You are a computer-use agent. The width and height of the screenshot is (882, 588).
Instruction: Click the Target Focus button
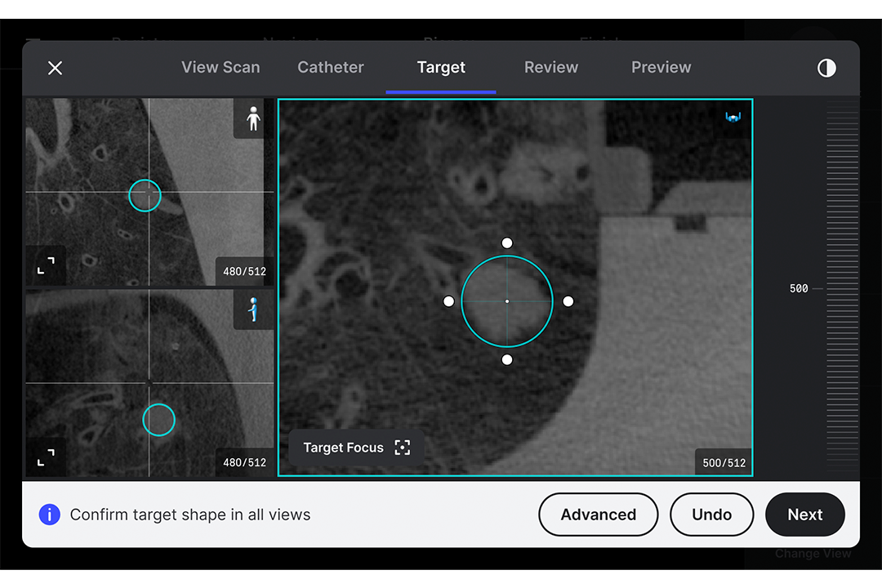click(355, 447)
